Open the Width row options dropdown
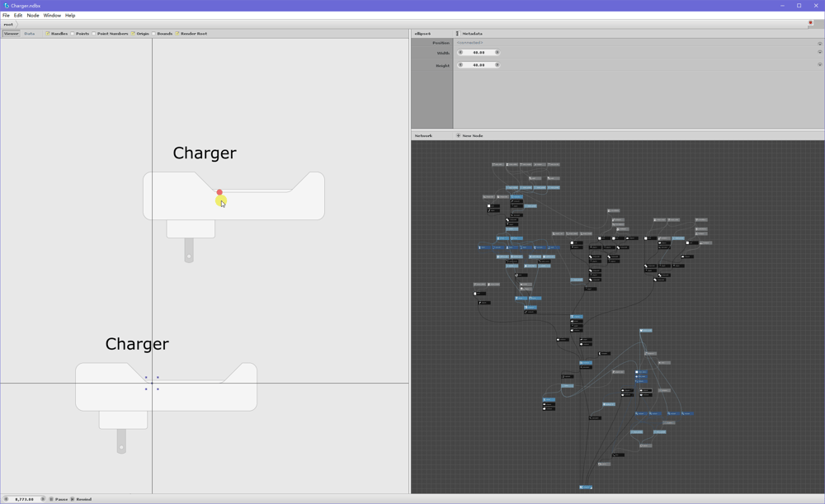 (x=820, y=52)
